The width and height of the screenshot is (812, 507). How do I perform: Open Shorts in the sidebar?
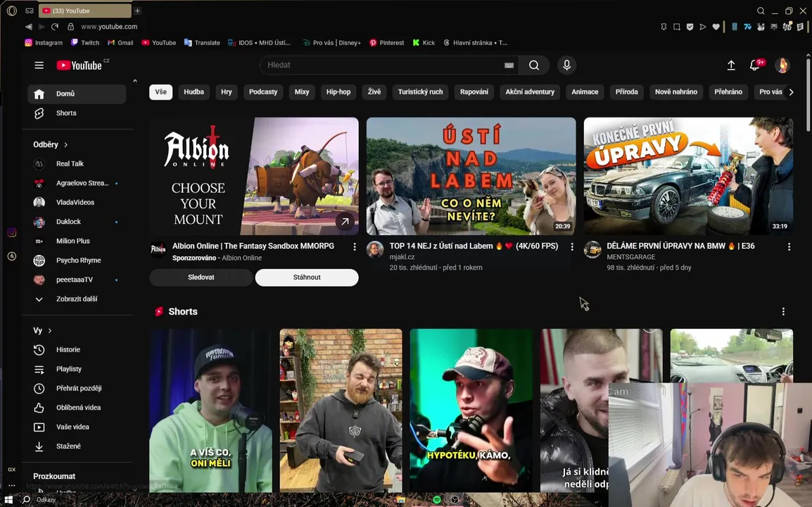coord(77,113)
